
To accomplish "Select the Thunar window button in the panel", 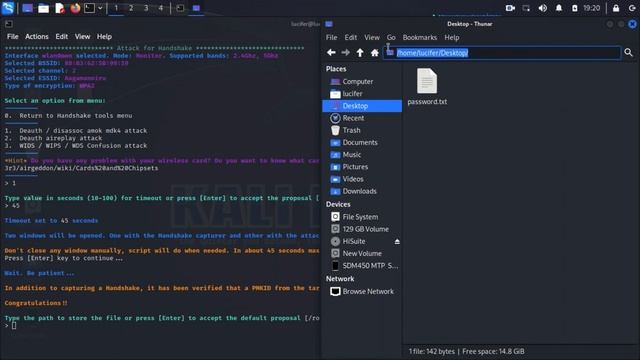I will (196, 8).
